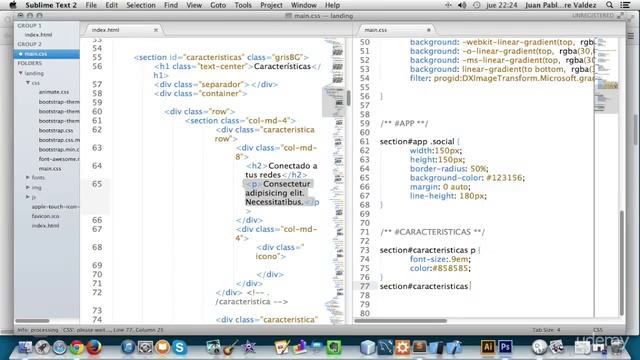Image resolution: width=640 pixels, height=360 pixels.
Task: Open Finder from the dock
Action: click(x=25, y=347)
